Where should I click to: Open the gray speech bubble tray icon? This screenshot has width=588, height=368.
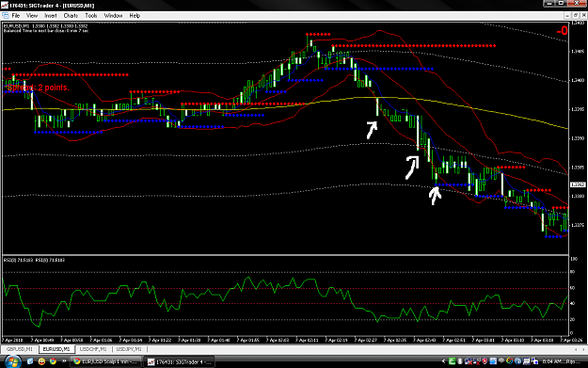[x=501, y=360]
